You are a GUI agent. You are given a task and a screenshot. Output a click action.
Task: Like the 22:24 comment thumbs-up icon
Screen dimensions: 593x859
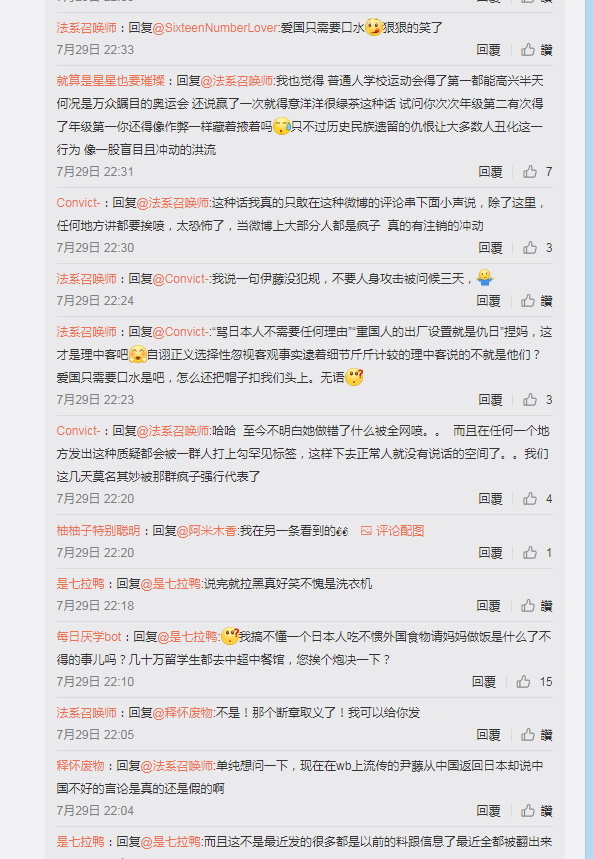click(x=528, y=301)
